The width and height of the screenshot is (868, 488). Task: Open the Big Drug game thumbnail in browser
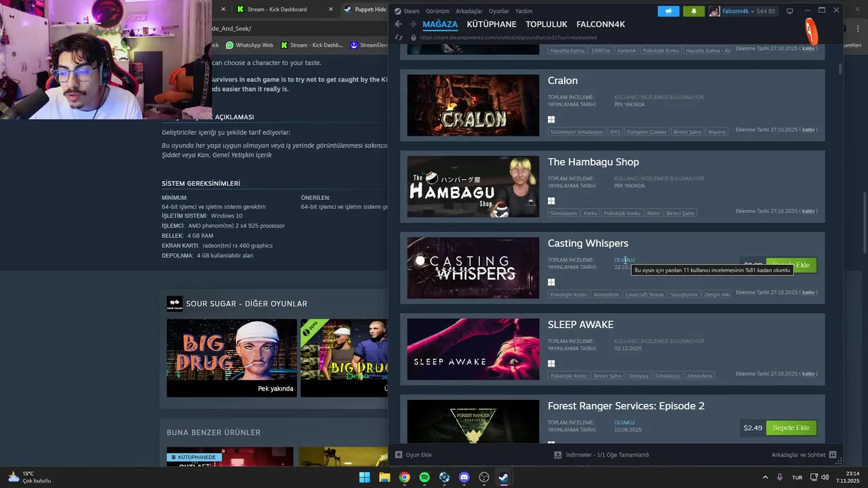tap(232, 358)
